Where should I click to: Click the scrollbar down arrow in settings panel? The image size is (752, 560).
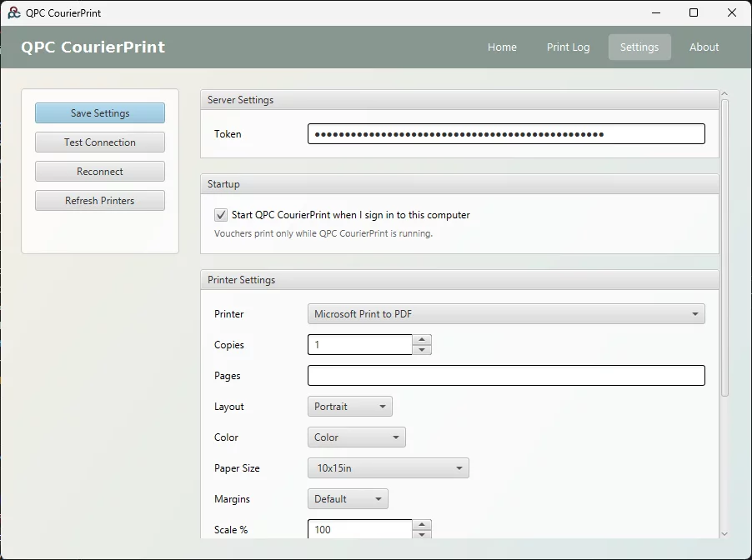724,533
